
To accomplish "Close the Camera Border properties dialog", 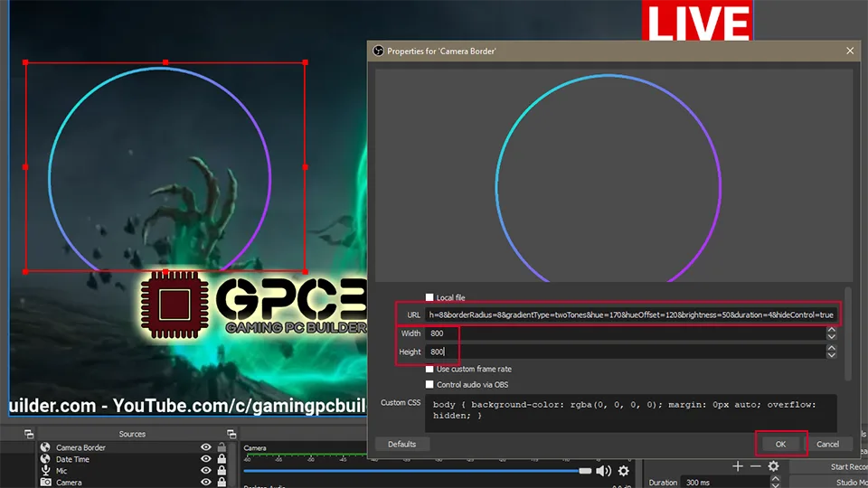I will (850, 51).
